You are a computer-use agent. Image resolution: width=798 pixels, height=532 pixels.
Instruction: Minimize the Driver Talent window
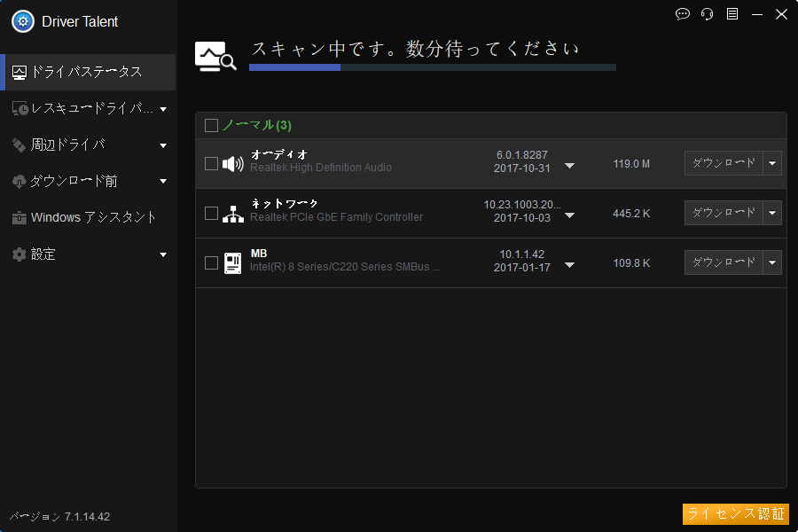(x=757, y=14)
